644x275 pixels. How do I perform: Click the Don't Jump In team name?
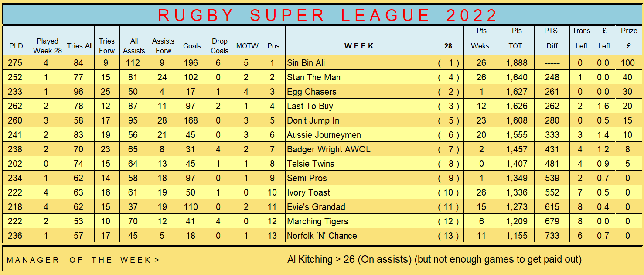pyautogui.click(x=313, y=120)
